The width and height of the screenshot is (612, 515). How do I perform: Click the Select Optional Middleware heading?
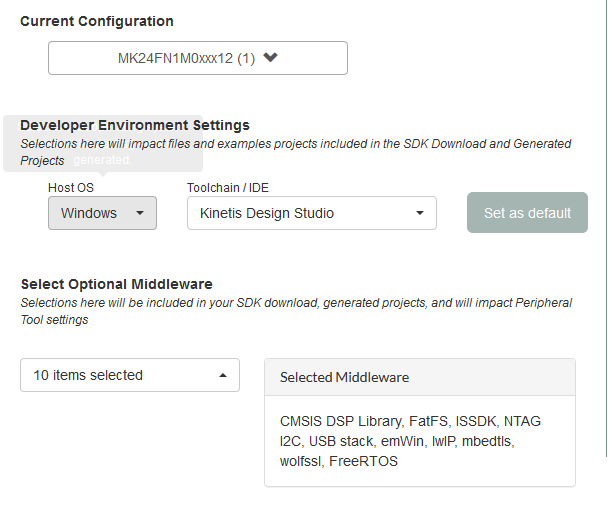pyautogui.click(x=117, y=285)
